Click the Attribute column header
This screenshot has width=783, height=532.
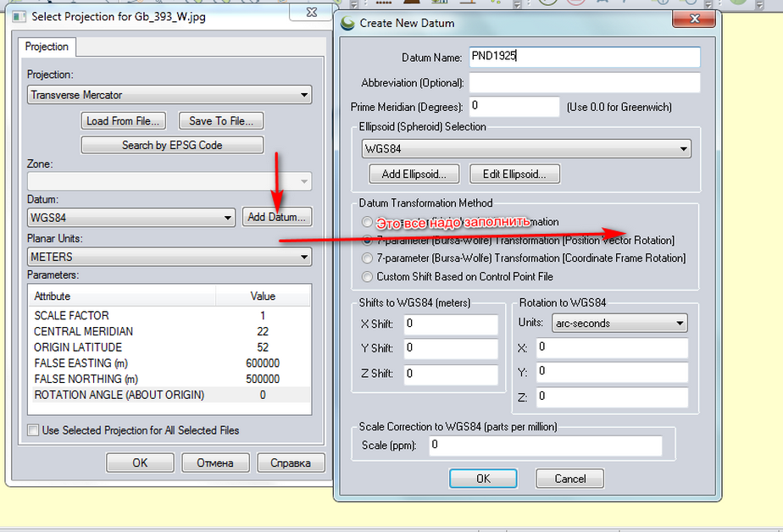(122, 296)
